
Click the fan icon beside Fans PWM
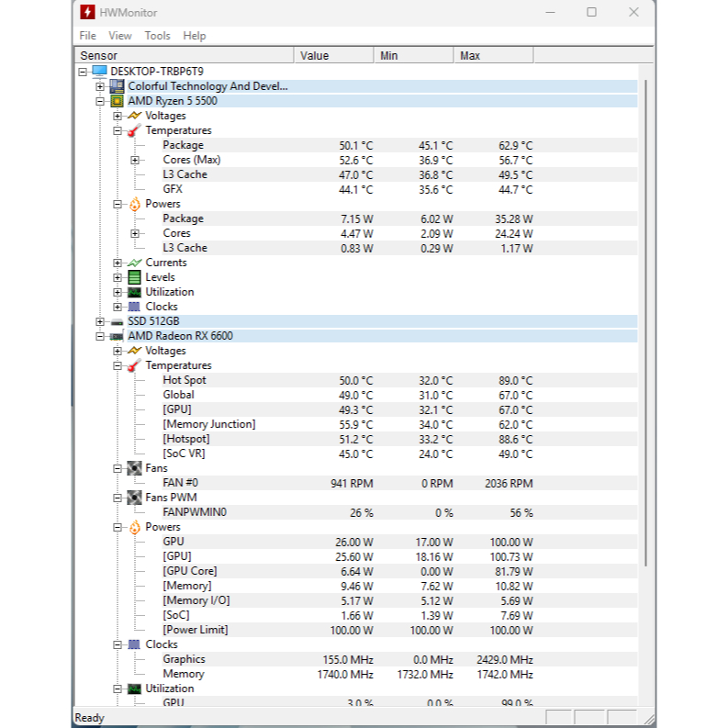(135, 498)
